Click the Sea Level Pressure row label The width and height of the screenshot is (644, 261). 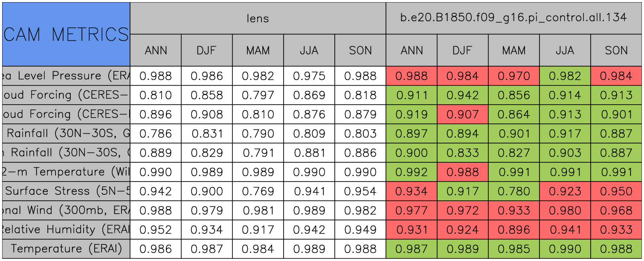point(66,76)
